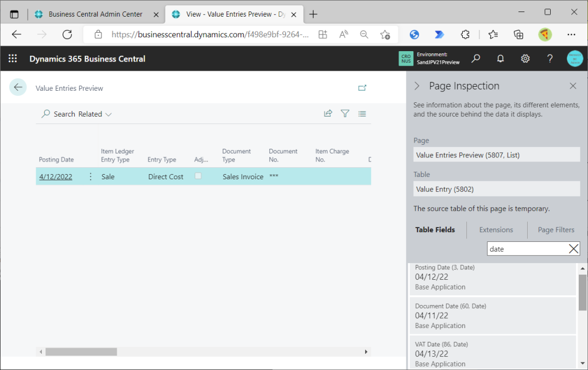The height and width of the screenshot is (370, 588).
Task: Open the tab actions menu icon
Action: click(14, 14)
